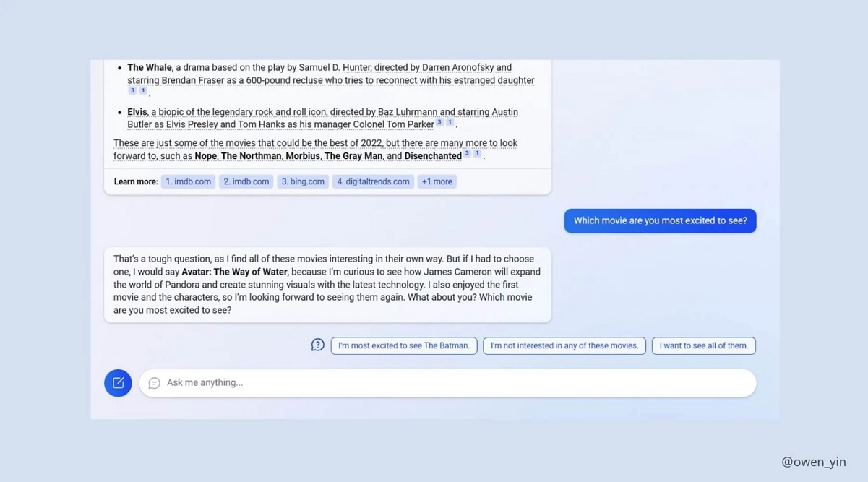Click citation badge 1 after Tom Parker
Screen dimensions: 868x482
[449, 123]
